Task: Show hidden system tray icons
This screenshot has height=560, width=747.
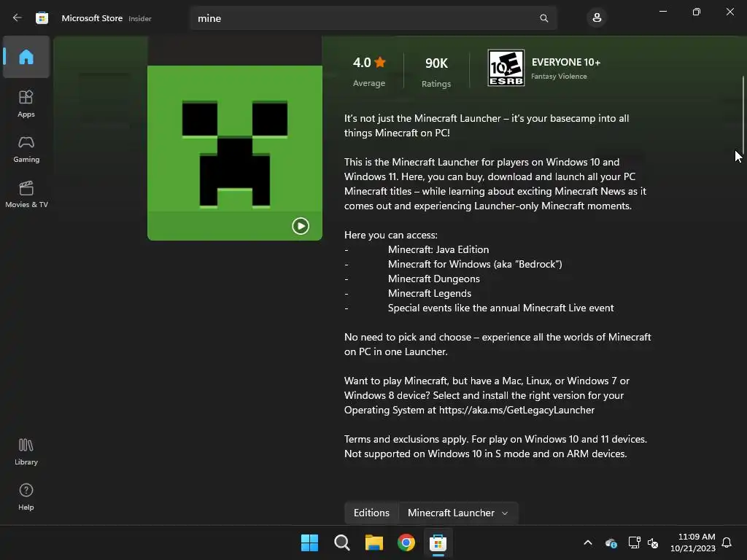Action: (588, 542)
